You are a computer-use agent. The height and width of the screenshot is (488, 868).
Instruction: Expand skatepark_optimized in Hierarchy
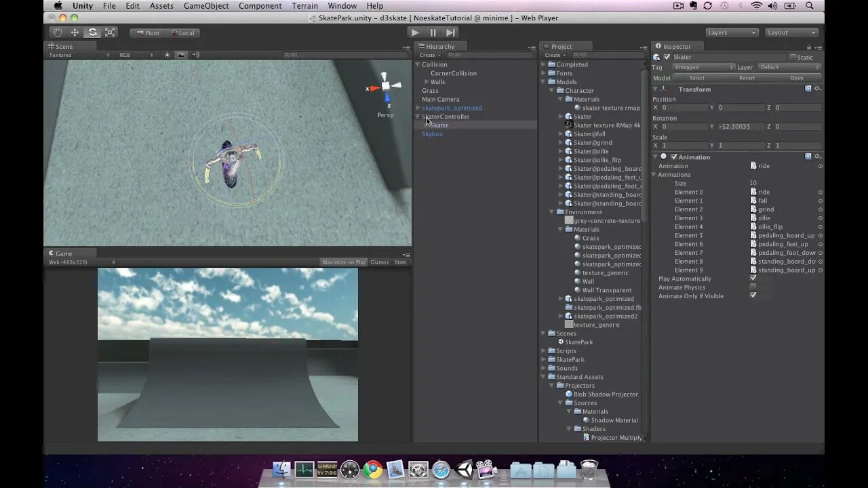tap(418, 108)
